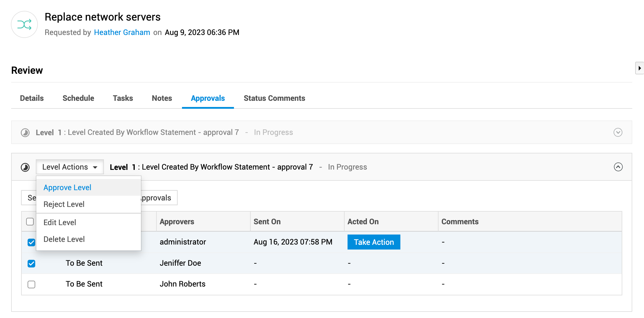The height and width of the screenshot is (318, 644).
Task: Collapse the expanded Level 1 section
Action: [x=618, y=167]
